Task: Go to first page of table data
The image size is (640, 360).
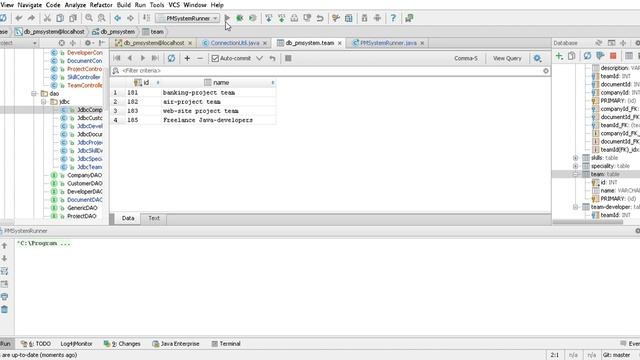Action: pos(117,58)
